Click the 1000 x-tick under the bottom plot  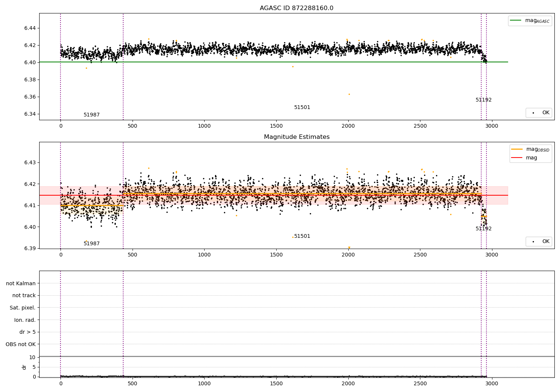coord(204,384)
